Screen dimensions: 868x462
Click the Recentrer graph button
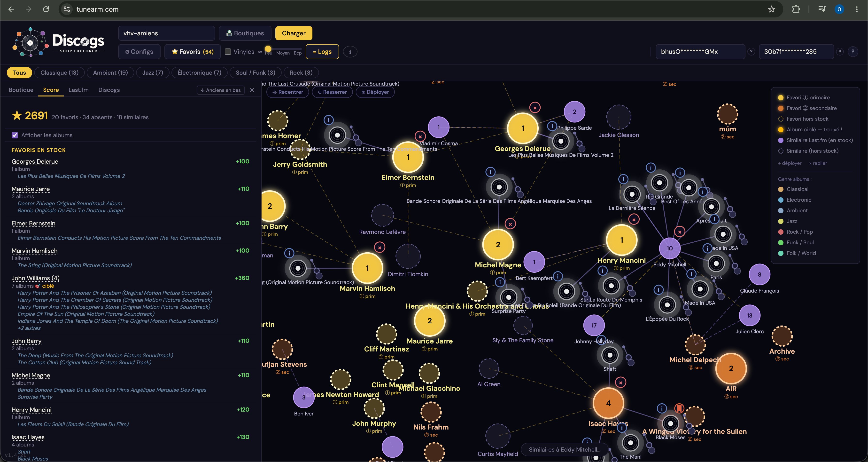pyautogui.click(x=287, y=92)
